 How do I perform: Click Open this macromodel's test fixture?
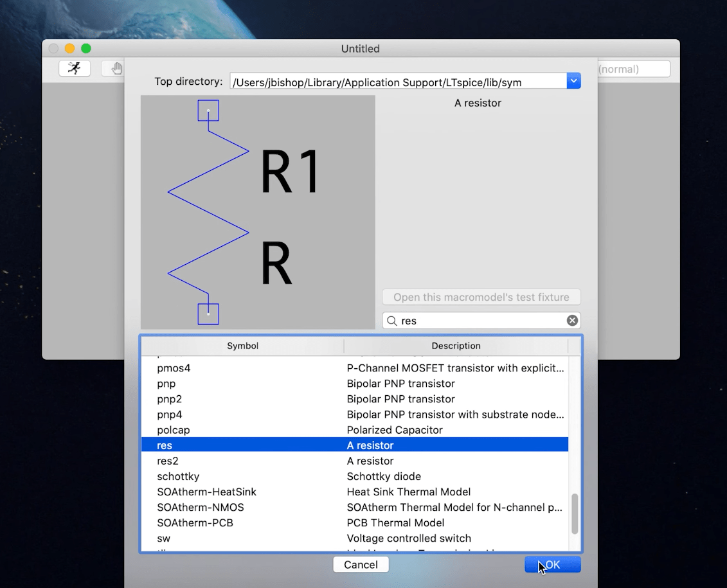481,297
